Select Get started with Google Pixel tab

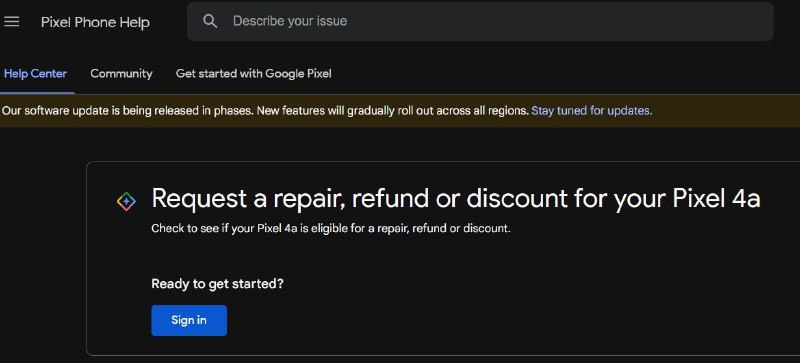point(254,74)
